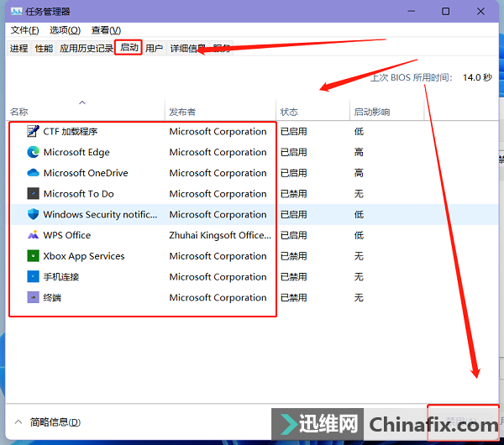Select the Microsoft OneDrive row name
Image resolution: width=504 pixels, height=445 pixels.
click(x=86, y=173)
